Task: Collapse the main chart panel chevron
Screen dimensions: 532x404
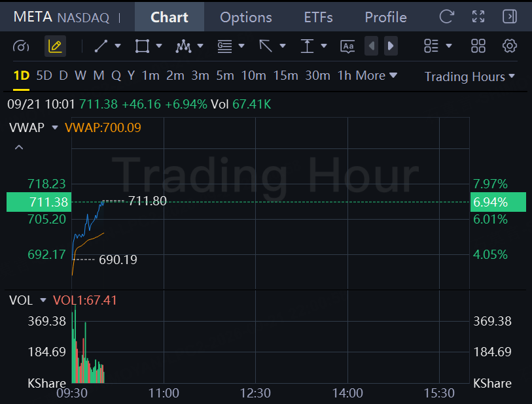Action: point(19,148)
